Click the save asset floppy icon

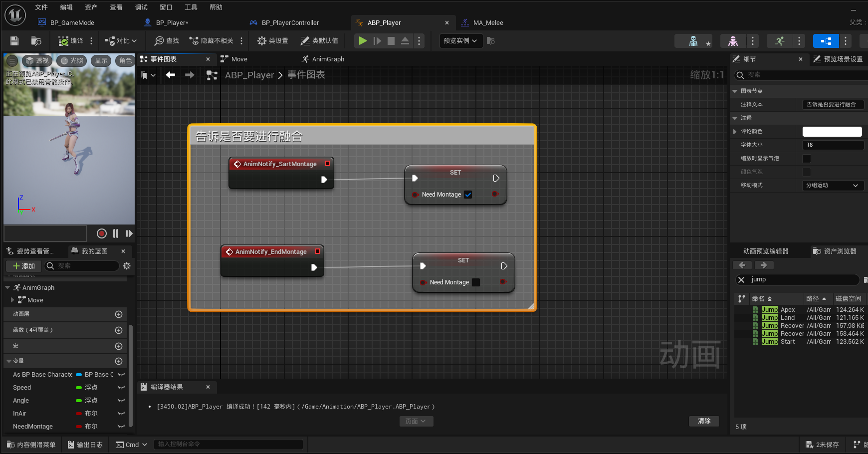(x=14, y=41)
